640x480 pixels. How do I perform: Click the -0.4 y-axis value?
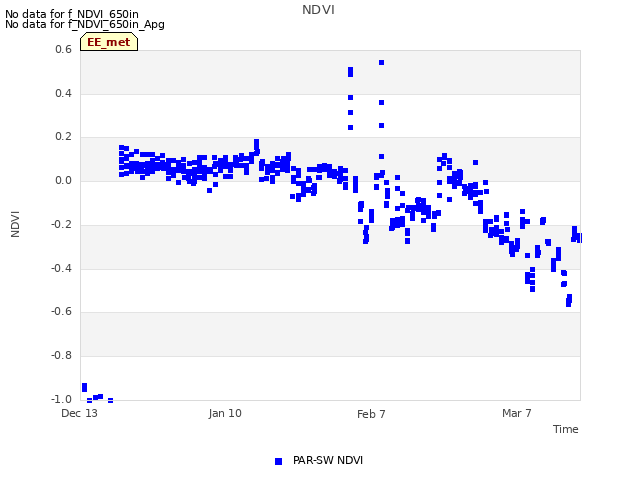61,268
